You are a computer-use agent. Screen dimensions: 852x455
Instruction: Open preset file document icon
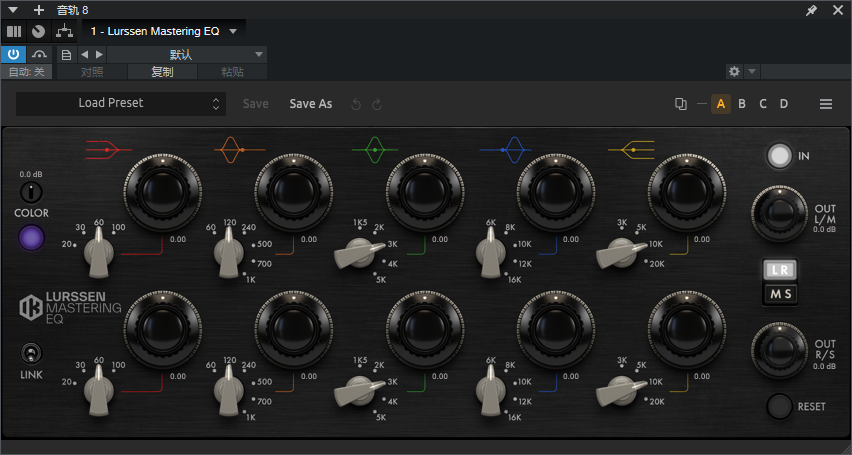(x=66, y=54)
